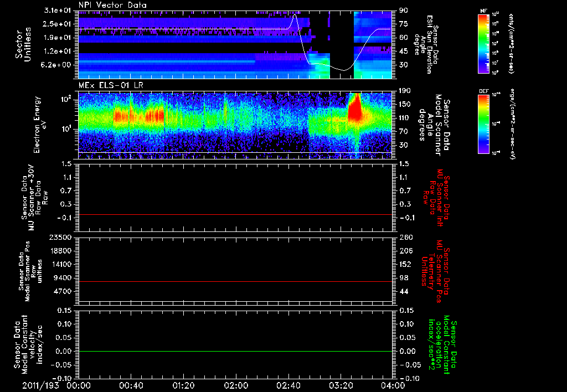Screen dimensions: 567x392
Task: Click the 23500 scanner position tick label
Action: pyautogui.click(x=61, y=237)
